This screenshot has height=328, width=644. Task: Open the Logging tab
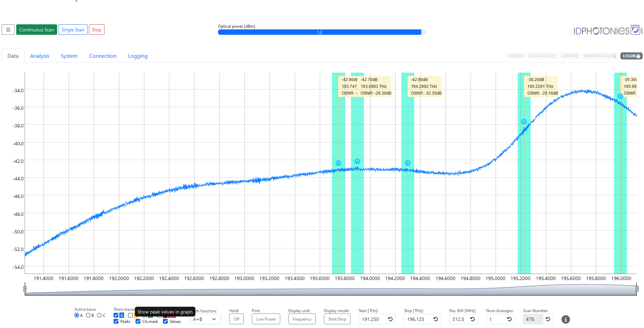(x=138, y=56)
